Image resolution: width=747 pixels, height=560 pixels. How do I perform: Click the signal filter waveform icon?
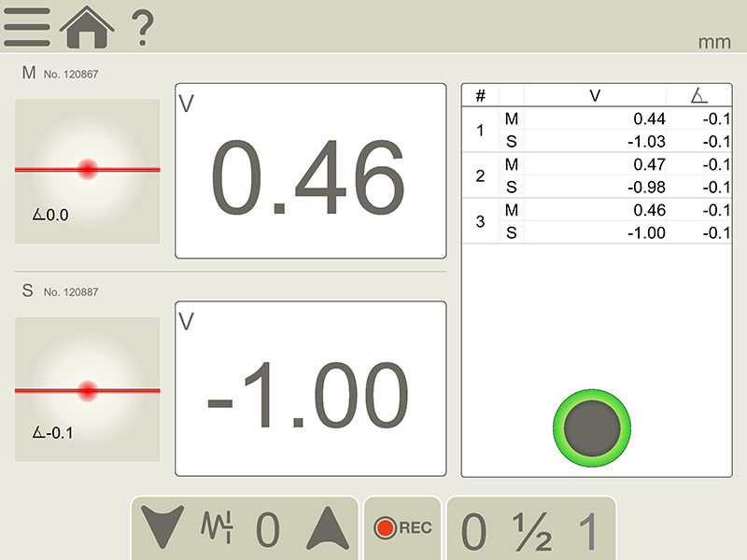(216, 529)
